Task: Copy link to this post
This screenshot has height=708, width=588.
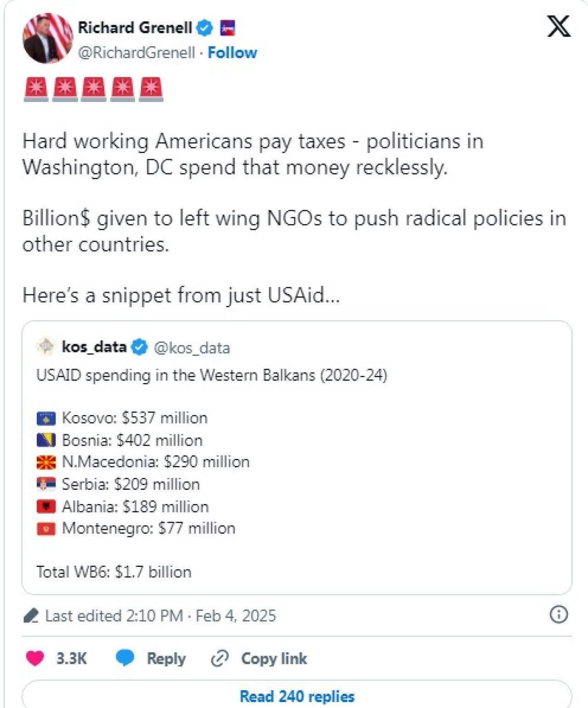Action: [x=259, y=658]
